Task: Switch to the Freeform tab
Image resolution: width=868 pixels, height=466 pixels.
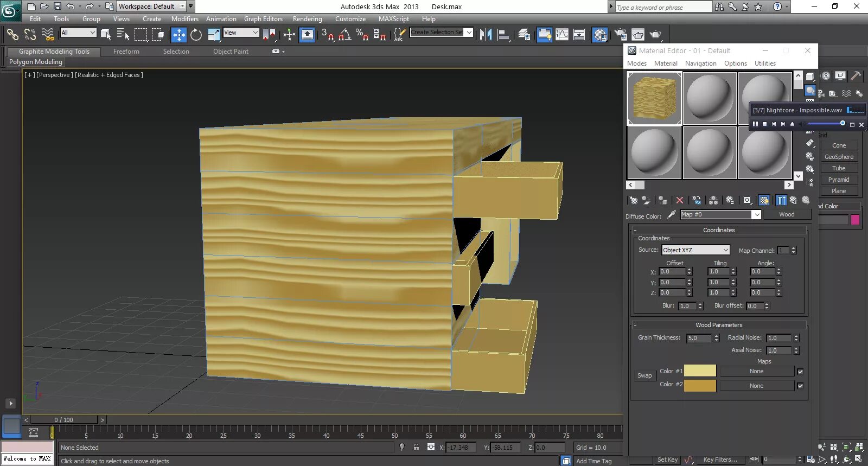Action: tap(126, 52)
